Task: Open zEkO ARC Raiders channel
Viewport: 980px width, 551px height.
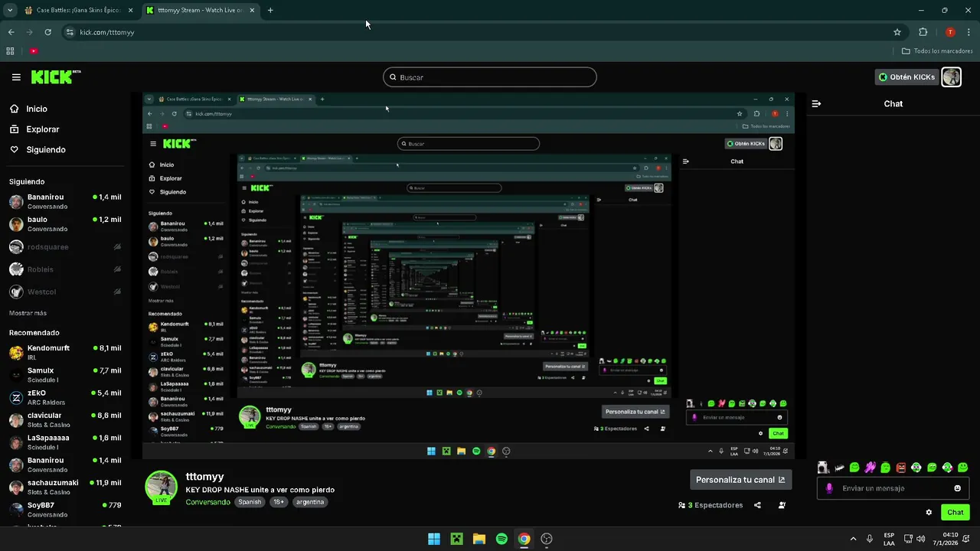Action: (x=64, y=397)
